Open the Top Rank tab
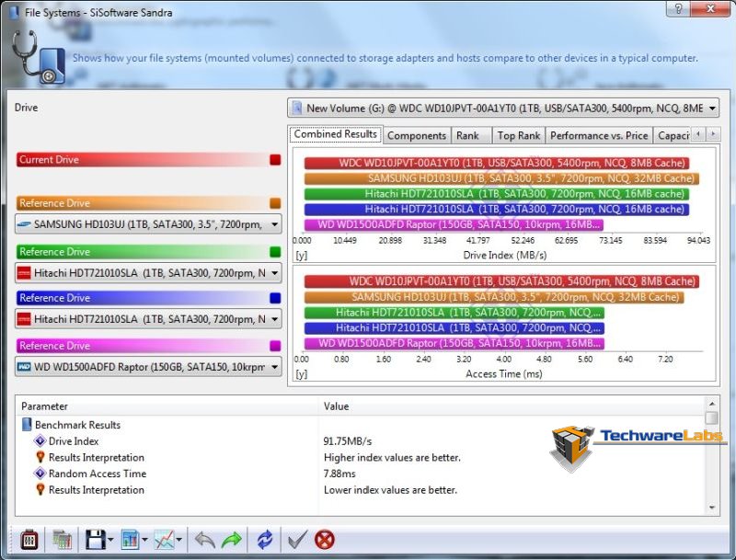Screen dimensions: 736x560 [518, 135]
